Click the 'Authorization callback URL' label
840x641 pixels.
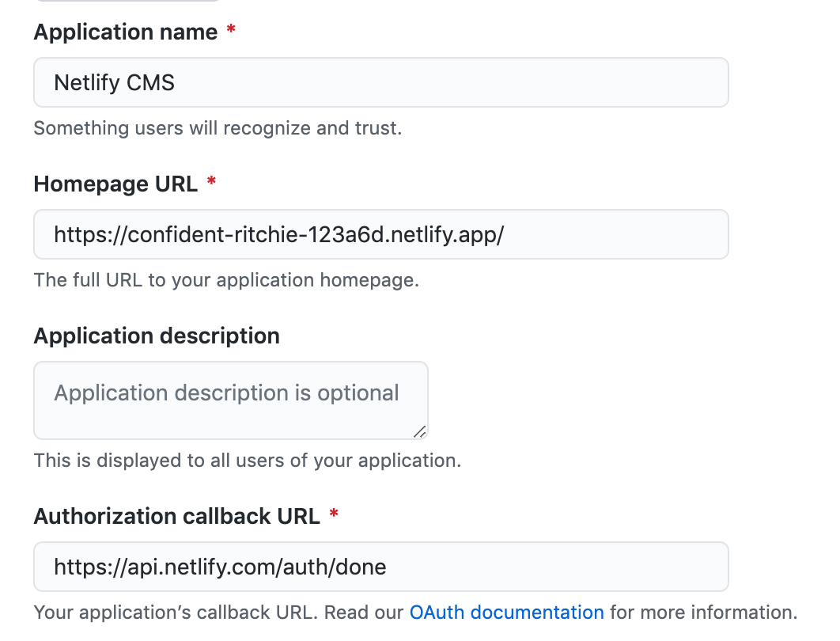click(x=177, y=516)
